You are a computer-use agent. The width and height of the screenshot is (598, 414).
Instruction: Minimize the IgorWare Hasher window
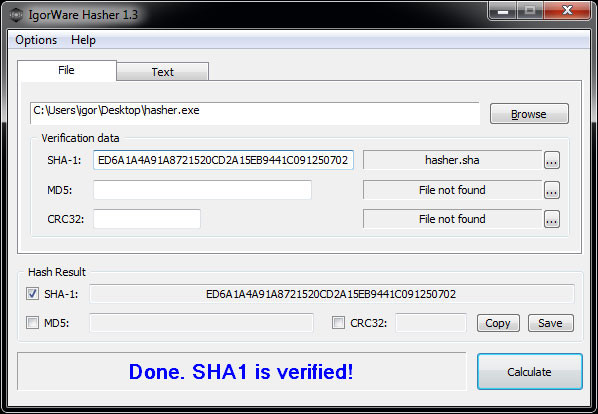[503, 11]
